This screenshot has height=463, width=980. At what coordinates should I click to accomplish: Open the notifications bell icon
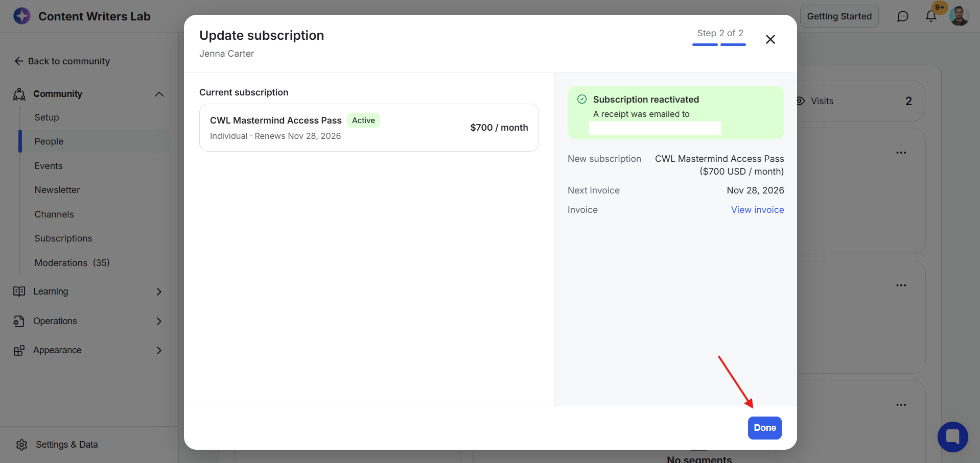pyautogui.click(x=931, y=16)
